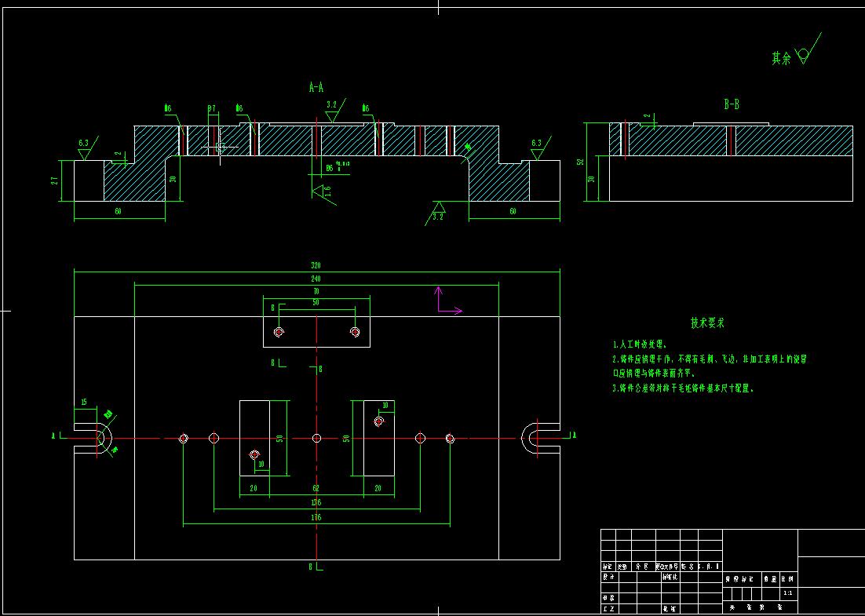Click the first line of technical requirements
This screenshot has width=865, height=616.
pos(641,344)
